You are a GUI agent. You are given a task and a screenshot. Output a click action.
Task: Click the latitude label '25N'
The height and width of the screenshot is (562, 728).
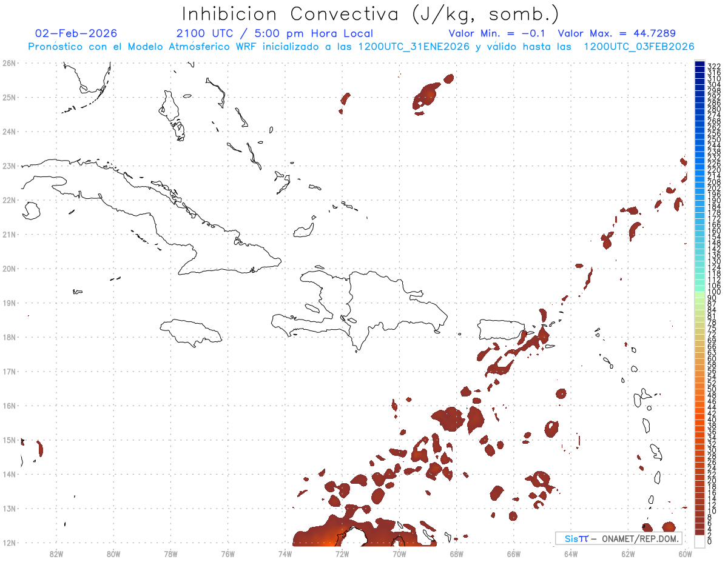point(8,97)
